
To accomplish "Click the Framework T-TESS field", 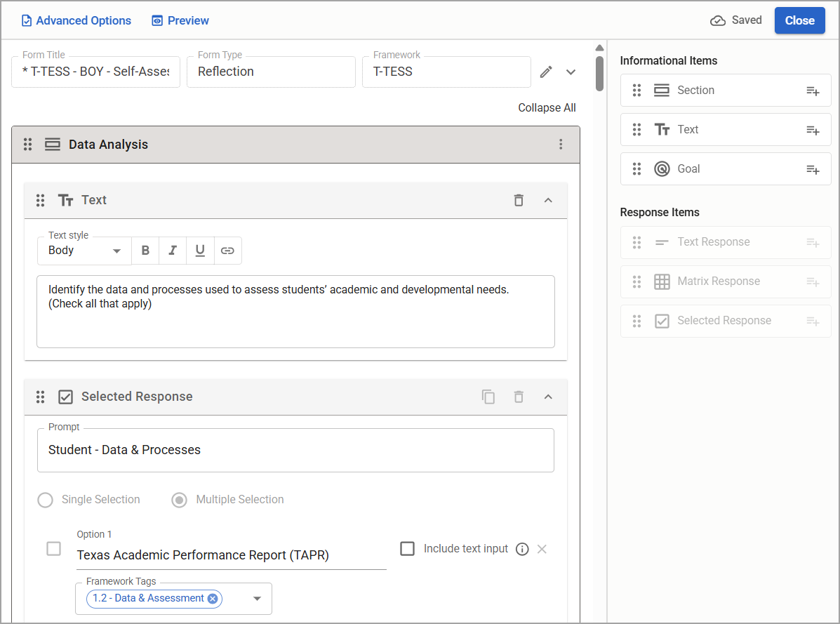I will [x=446, y=72].
